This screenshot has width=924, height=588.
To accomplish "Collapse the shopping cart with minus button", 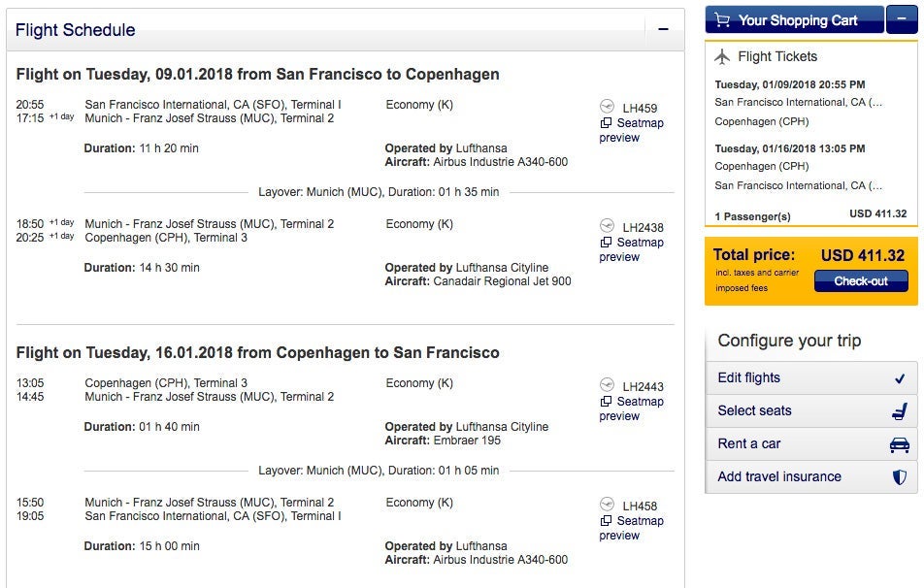I will click(x=902, y=20).
